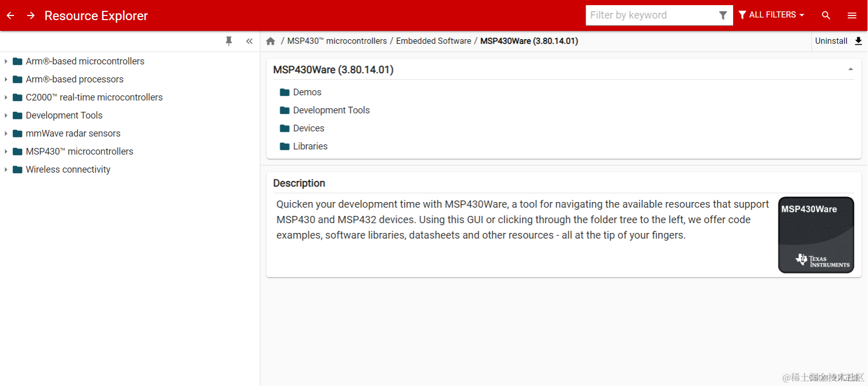Open the Libraries folder link

coord(310,146)
